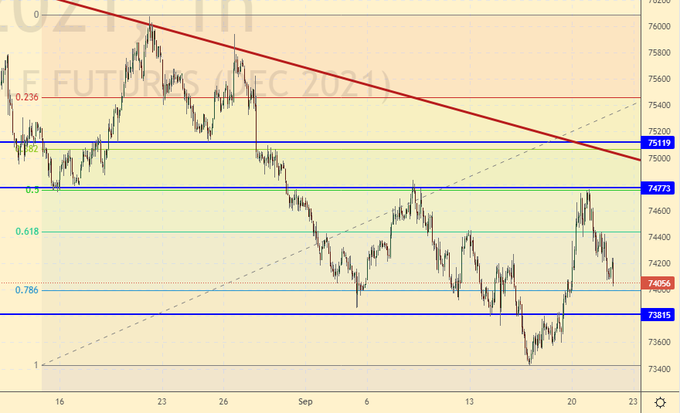
Task: Click the Fibonacci level 0 label
Action: click(35, 15)
